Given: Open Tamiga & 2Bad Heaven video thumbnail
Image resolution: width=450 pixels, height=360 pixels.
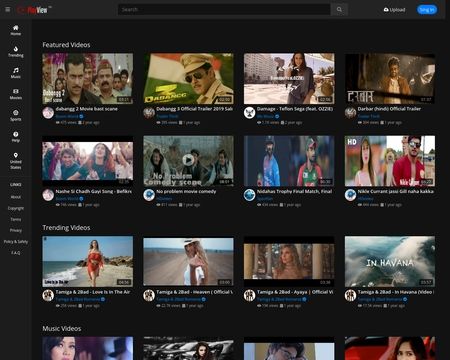Looking at the screenshot, I should tap(188, 261).
